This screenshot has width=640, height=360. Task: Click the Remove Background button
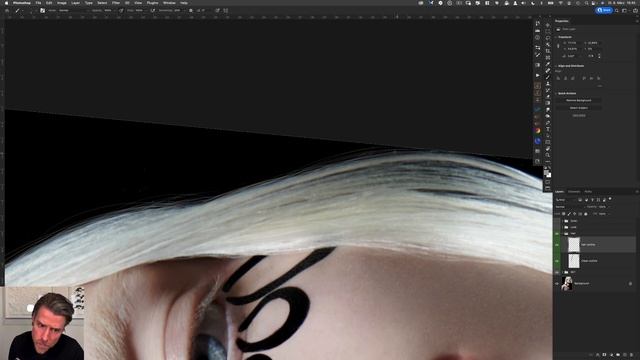(579, 100)
